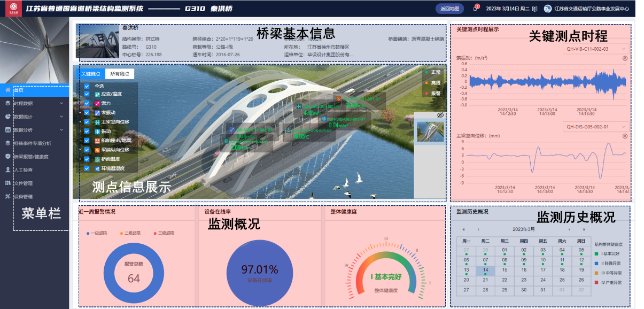Uncheck the 船舶撞击/地震 checkbox
The height and width of the screenshot is (309, 644).
(x=87, y=141)
